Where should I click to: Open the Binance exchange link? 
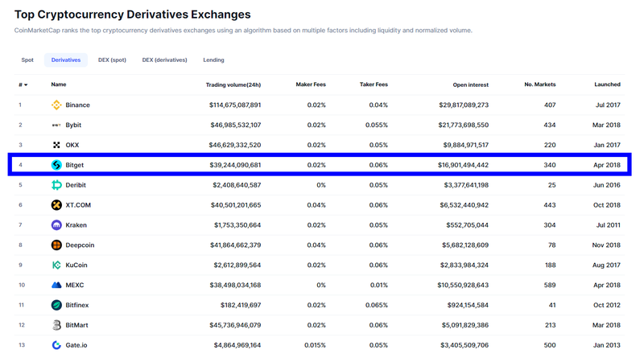[x=77, y=105]
